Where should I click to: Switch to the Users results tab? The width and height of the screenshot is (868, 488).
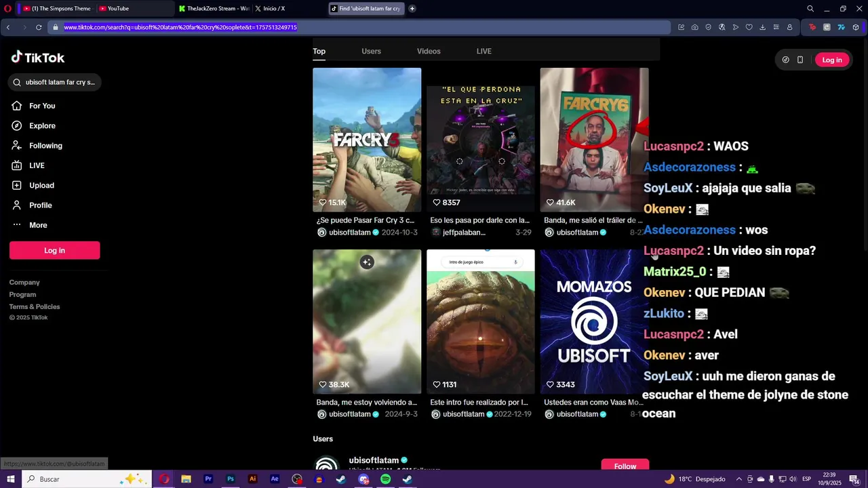click(371, 52)
